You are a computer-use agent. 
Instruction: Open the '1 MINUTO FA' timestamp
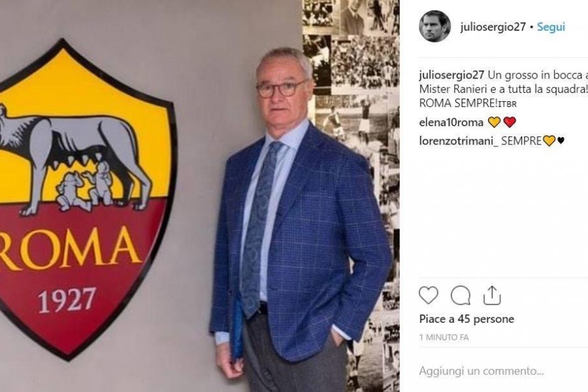[x=444, y=338]
